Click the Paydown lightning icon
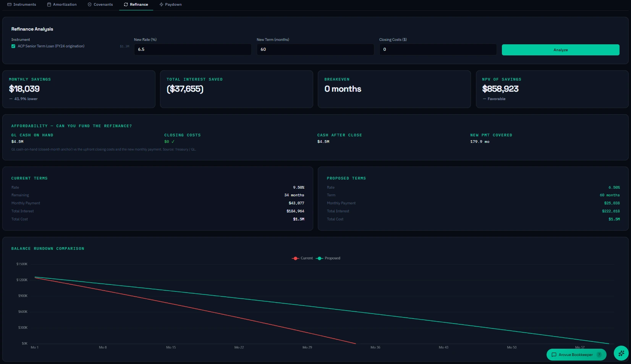This screenshot has width=631, height=364. click(x=161, y=5)
